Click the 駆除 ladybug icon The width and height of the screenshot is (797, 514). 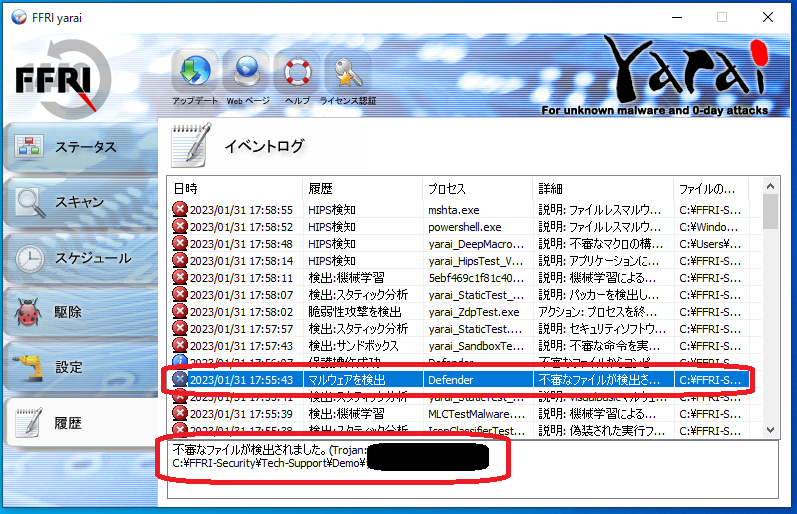coord(29,312)
